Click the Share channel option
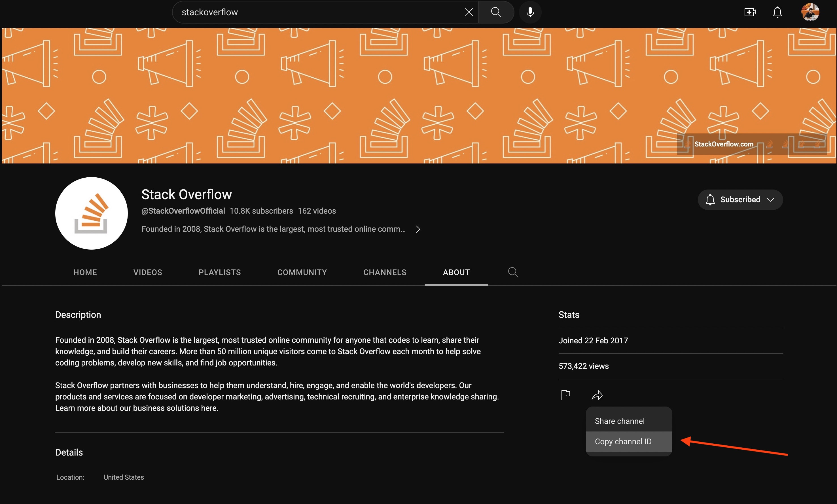The height and width of the screenshot is (504, 837). (619, 421)
